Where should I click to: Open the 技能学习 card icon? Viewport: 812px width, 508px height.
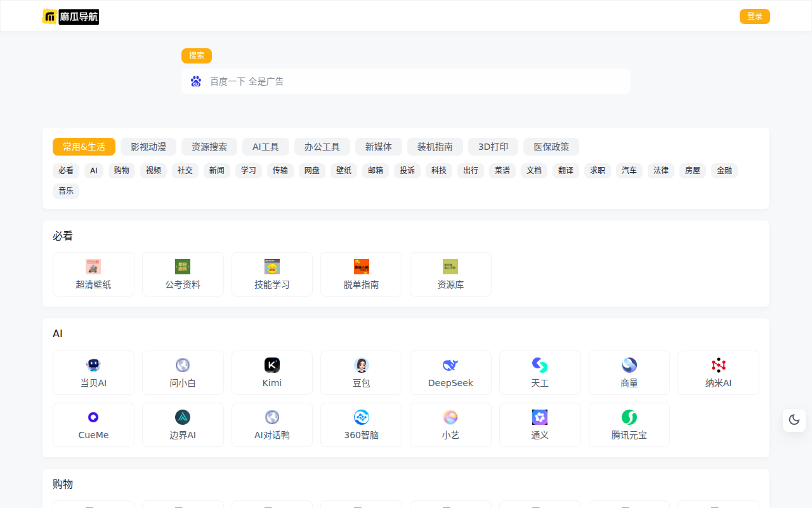tap(272, 267)
